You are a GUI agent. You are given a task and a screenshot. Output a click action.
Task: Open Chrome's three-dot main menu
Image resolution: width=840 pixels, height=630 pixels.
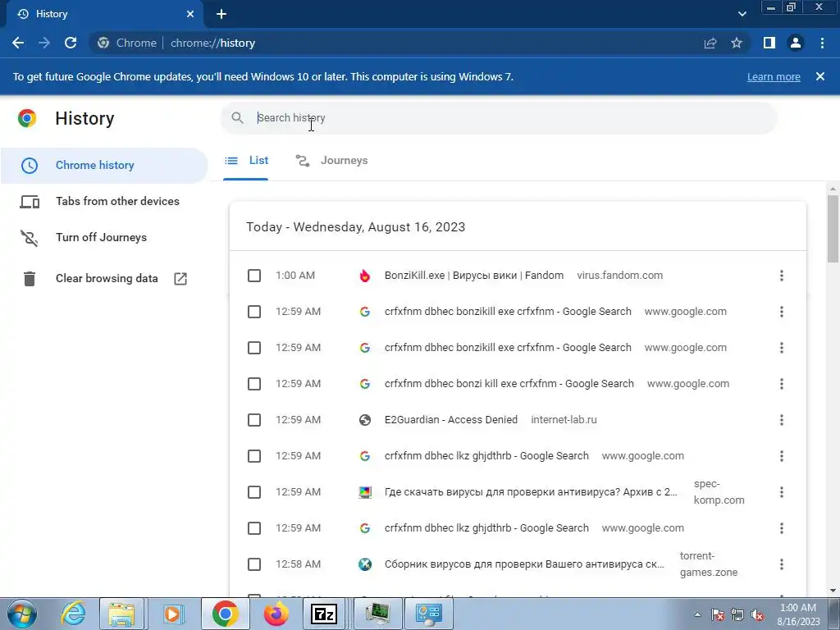(x=822, y=43)
